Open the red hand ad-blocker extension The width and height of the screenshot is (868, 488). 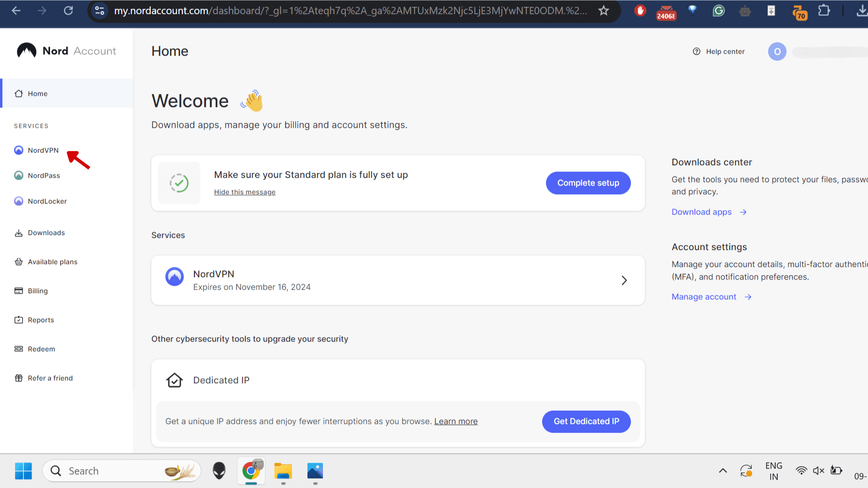click(641, 11)
